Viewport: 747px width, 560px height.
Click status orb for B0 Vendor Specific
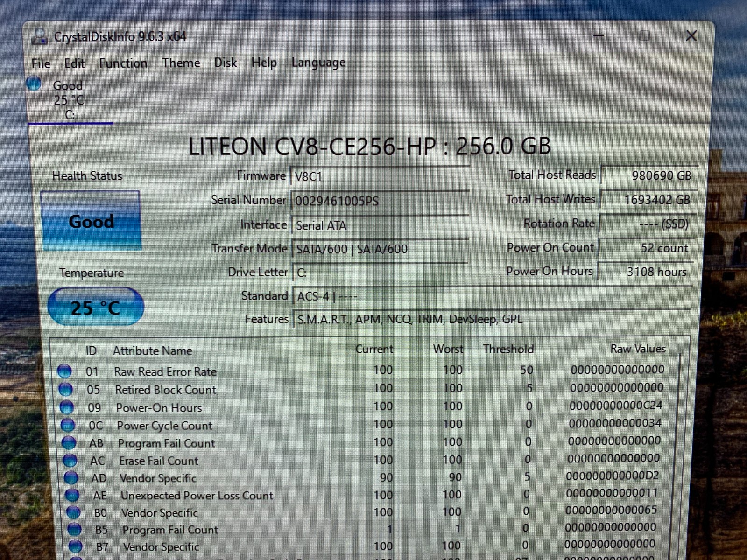73,512
